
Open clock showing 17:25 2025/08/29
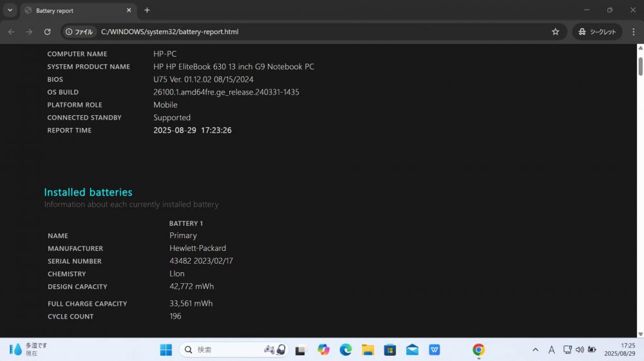(620, 349)
